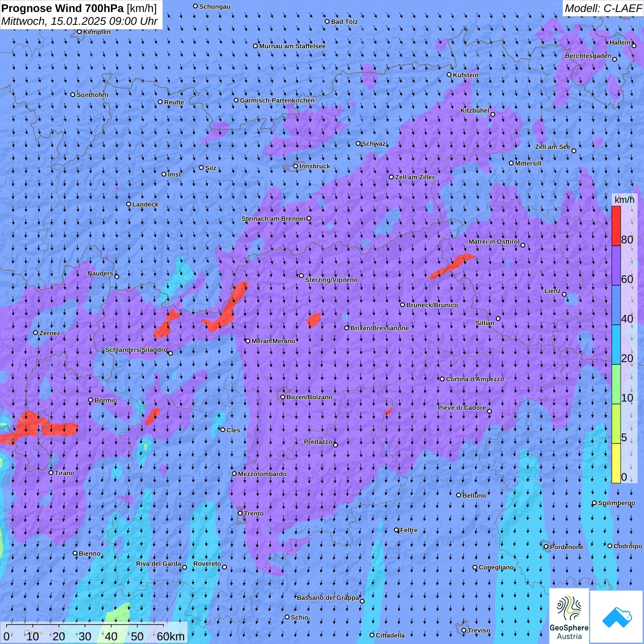Image resolution: width=644 pixels, height=644 pixels.
Task: Click the Bormio label
Action: 106,400
